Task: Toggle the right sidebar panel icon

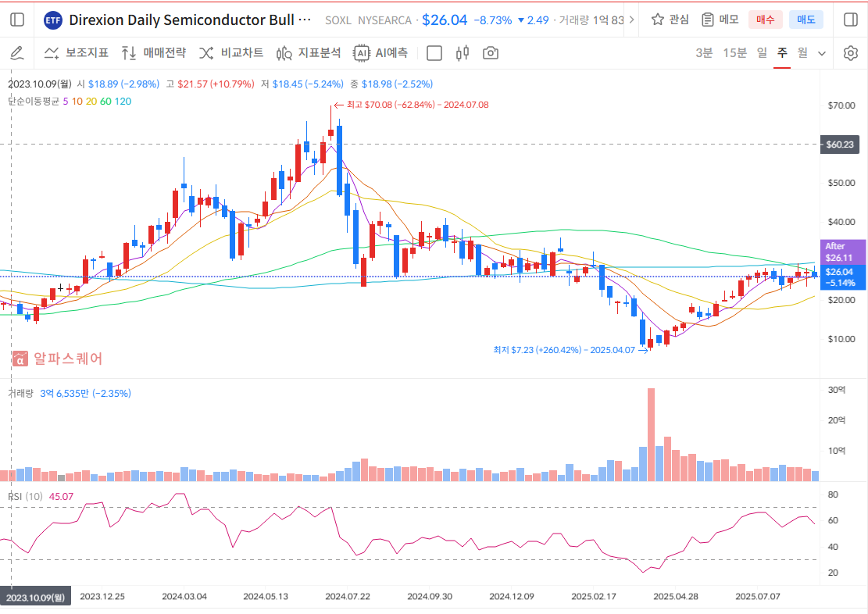Action: [850, 20]
